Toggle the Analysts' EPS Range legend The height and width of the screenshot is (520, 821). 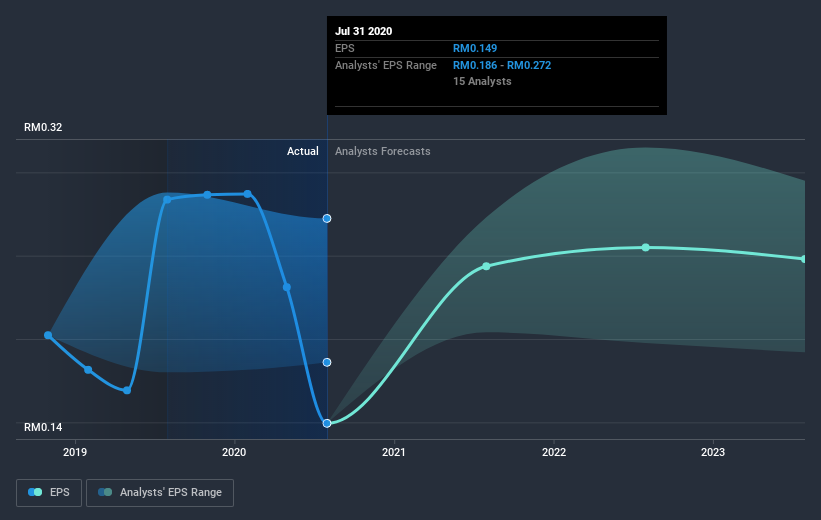click(160, 492)
